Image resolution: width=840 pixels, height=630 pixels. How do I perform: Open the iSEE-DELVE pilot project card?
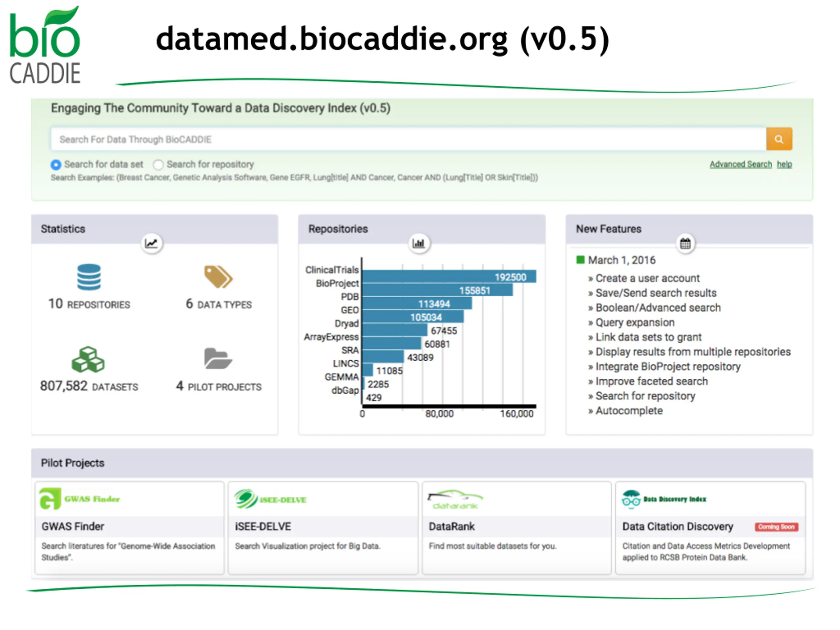[323, 528]
